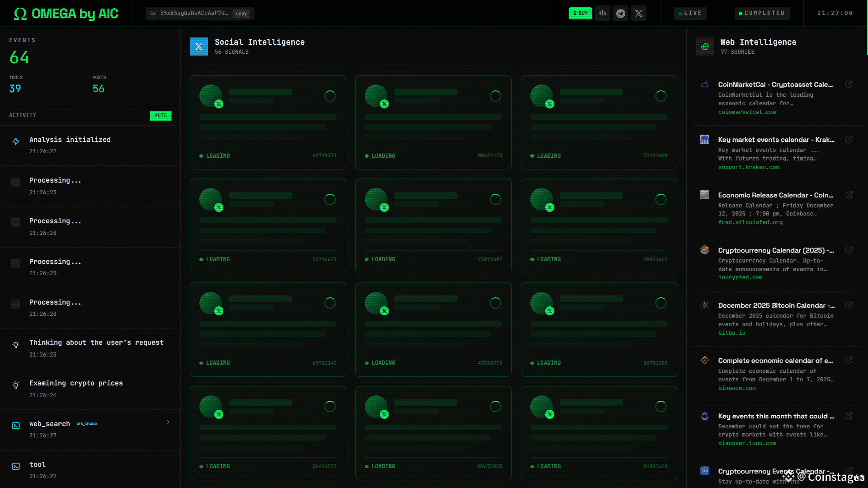Click the $ BUY button
868x488 pixels.
tap(580, 13)
